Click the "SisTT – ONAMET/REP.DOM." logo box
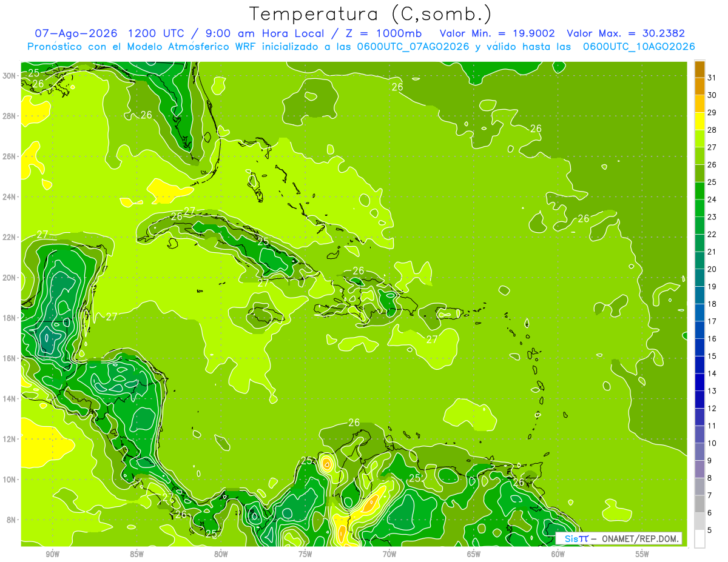Screen dimensions: 728x562 click(x=619, y=538)
